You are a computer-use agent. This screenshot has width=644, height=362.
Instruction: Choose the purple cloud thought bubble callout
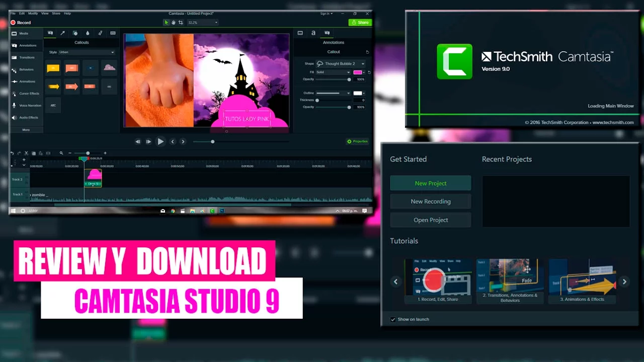109,68
